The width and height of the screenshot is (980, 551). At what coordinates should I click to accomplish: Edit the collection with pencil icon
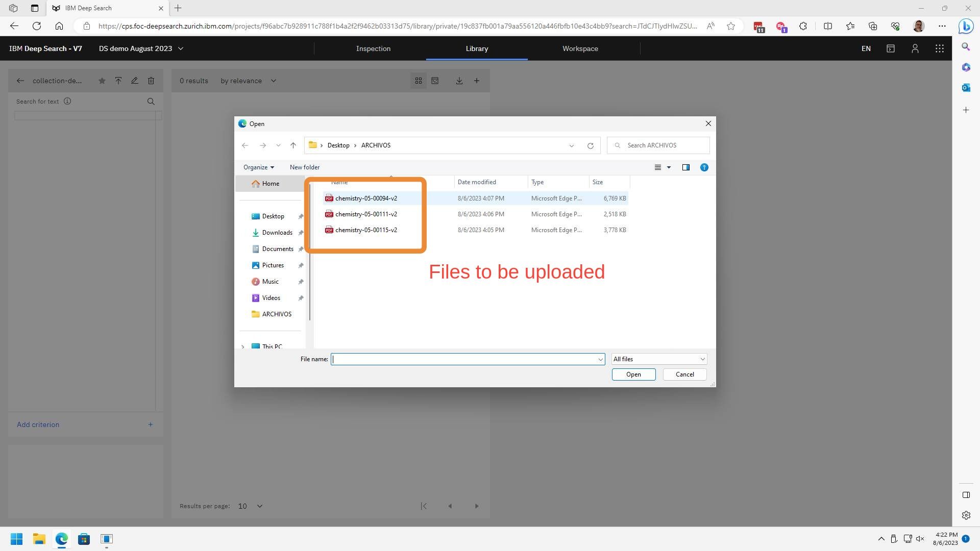(x=135, y=81)
